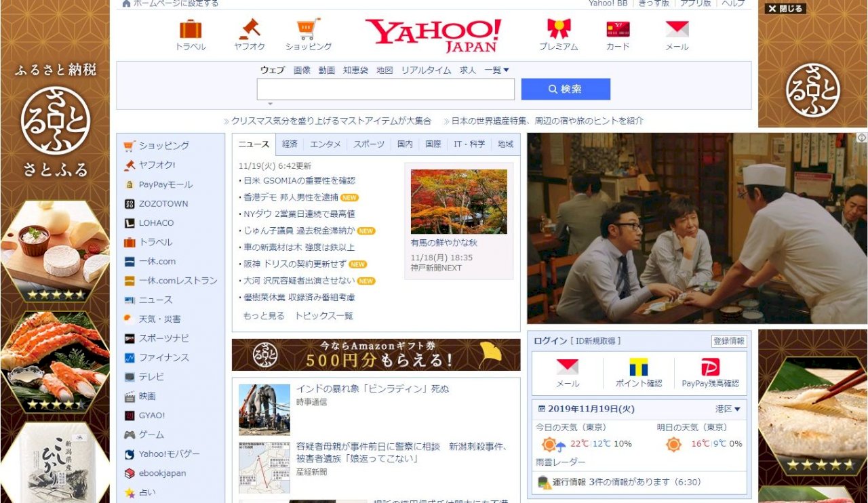Image resolution: width=868 pixels, height=503 pixels.
Task: Click the home icon beside ホームページに設定する
Action: pos(126,3)
